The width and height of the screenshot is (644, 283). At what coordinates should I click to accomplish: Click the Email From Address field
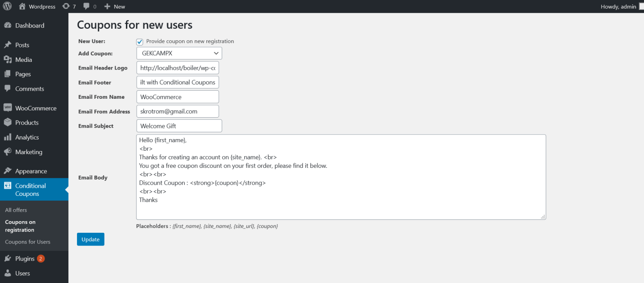pos(178,111)
